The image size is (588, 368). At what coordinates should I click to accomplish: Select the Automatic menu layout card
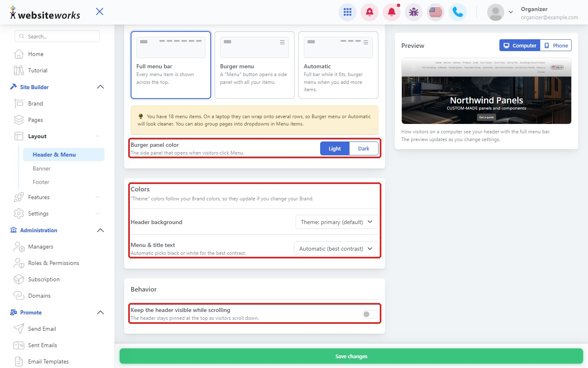point(338,65)
